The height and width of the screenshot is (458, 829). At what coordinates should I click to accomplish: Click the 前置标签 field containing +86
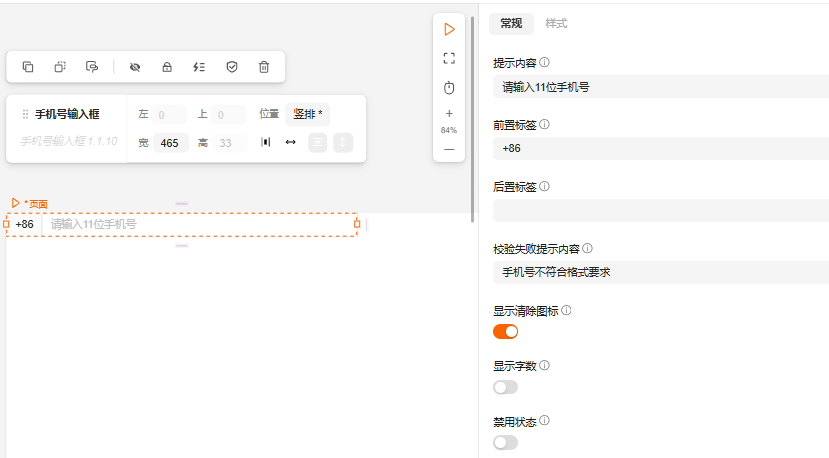[661, 149]
